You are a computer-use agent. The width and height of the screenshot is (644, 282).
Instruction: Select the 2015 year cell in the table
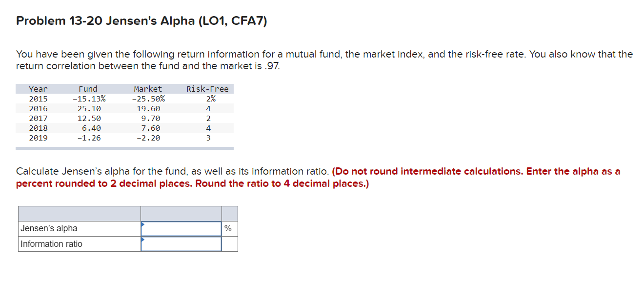click(40, 99)
